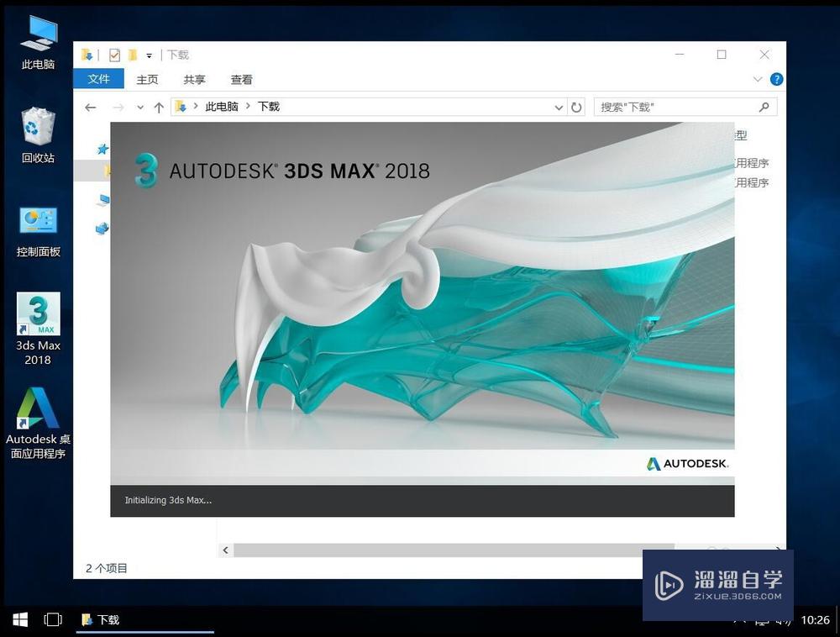Select the 下载 taskbar window button
The image size is (840, 637).
[x=144, y=620]
